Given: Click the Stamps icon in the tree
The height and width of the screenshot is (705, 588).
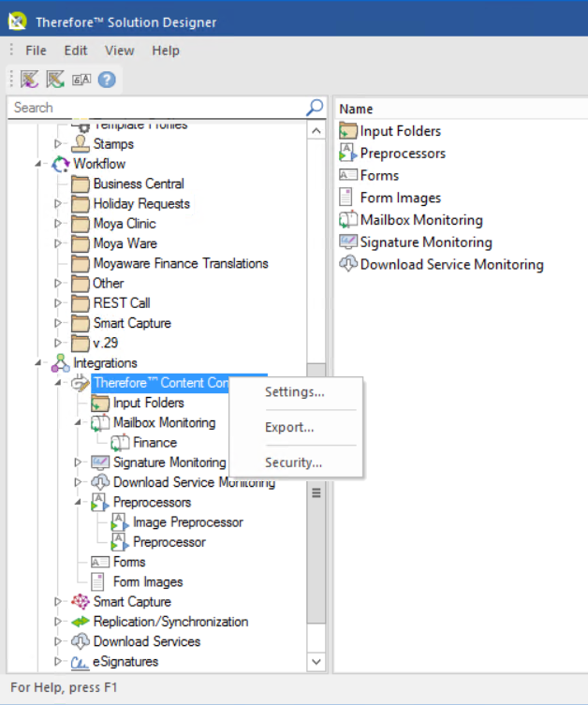Looking at the screenshot, I should point(81,144).
